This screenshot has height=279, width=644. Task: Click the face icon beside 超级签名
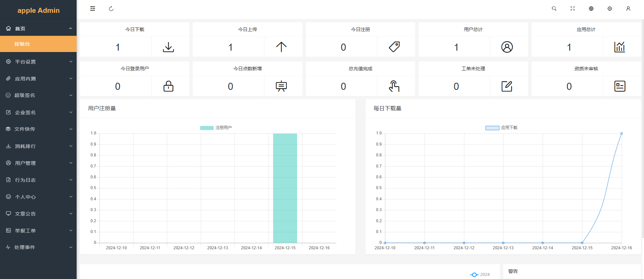coord(8,95)
